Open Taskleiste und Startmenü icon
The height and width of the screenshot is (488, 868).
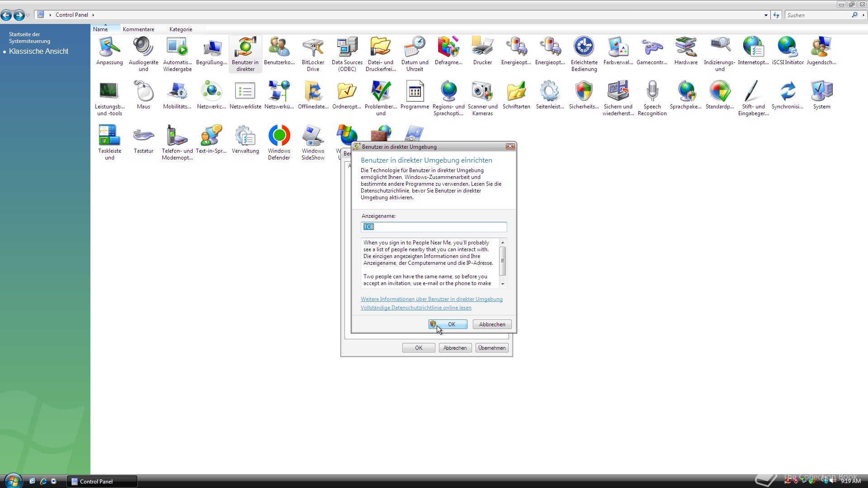click(109, 142)
